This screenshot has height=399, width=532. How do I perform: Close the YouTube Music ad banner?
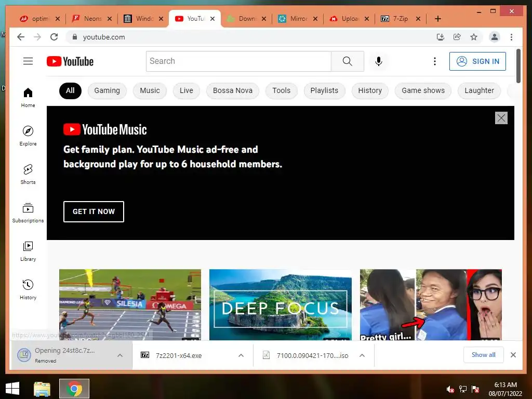click(501, 118)
